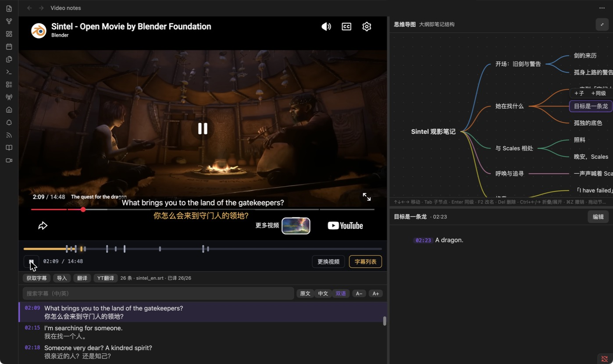613x364 pixels.
Task: Click the red YouTube progress bar
Action: point(203,210)
